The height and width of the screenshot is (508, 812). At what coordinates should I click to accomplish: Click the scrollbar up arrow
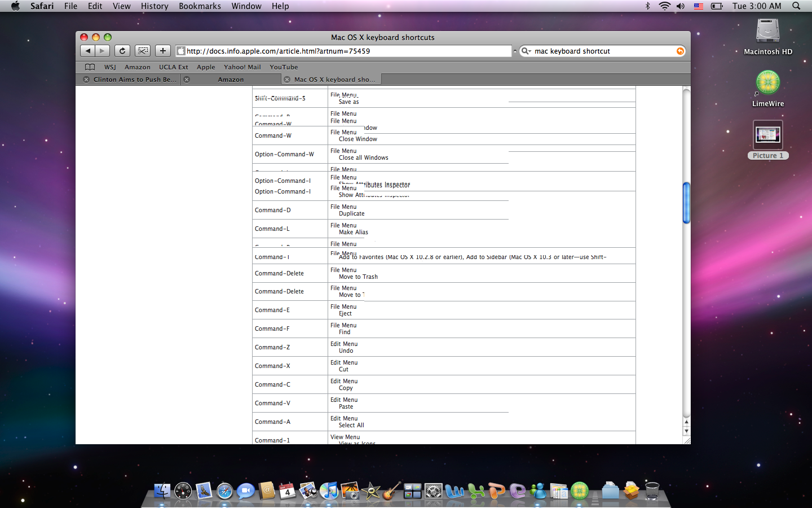[686, 422]
